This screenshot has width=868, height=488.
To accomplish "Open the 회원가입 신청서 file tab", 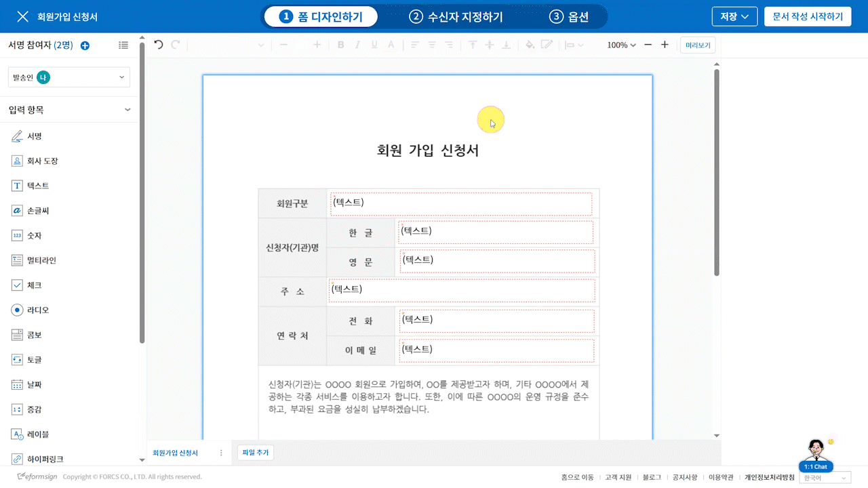I will (175, 453).
